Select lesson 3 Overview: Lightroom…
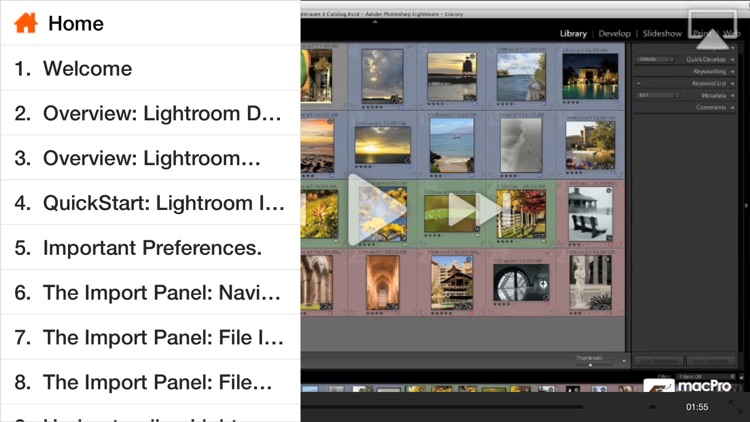The image size is (750, 422). [x=150, y=158]
